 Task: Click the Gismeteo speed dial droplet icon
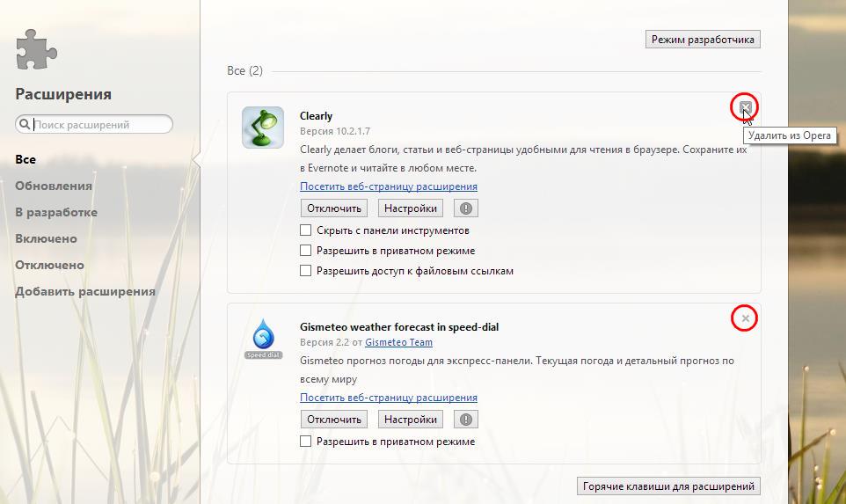click(263, 339)
